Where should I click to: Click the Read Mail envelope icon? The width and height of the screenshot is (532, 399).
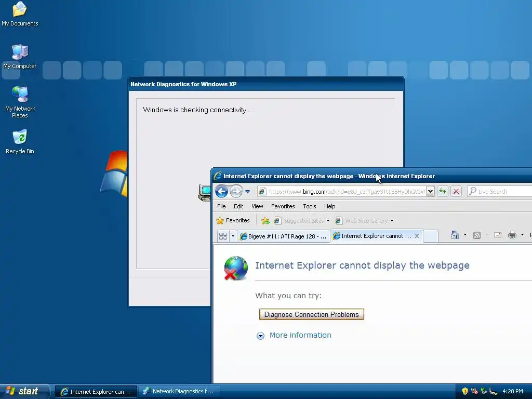pyautogui.click(x=498, y=235)
